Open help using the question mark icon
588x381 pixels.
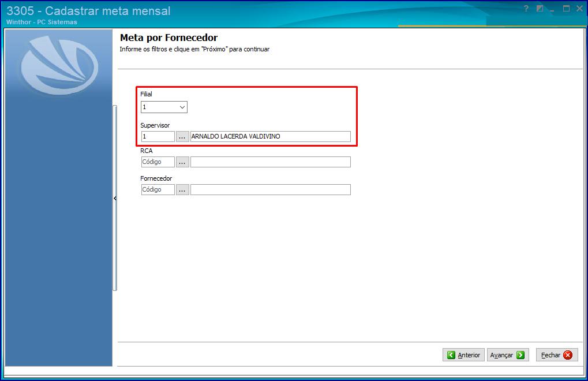point(526,9)
